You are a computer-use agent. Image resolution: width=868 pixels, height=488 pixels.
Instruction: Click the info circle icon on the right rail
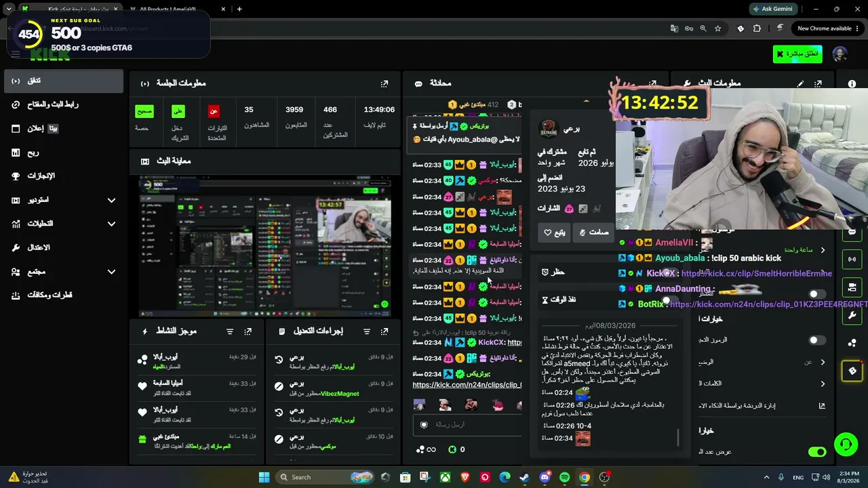[852, 83]
